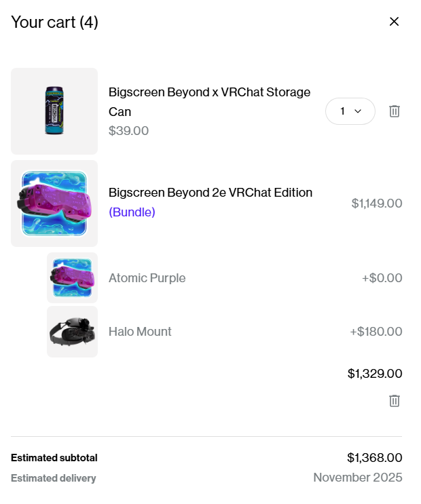This screenshot has height=504, width=421.
Task: Click the November 2025 delivery estimate
Action: (358, 478)
